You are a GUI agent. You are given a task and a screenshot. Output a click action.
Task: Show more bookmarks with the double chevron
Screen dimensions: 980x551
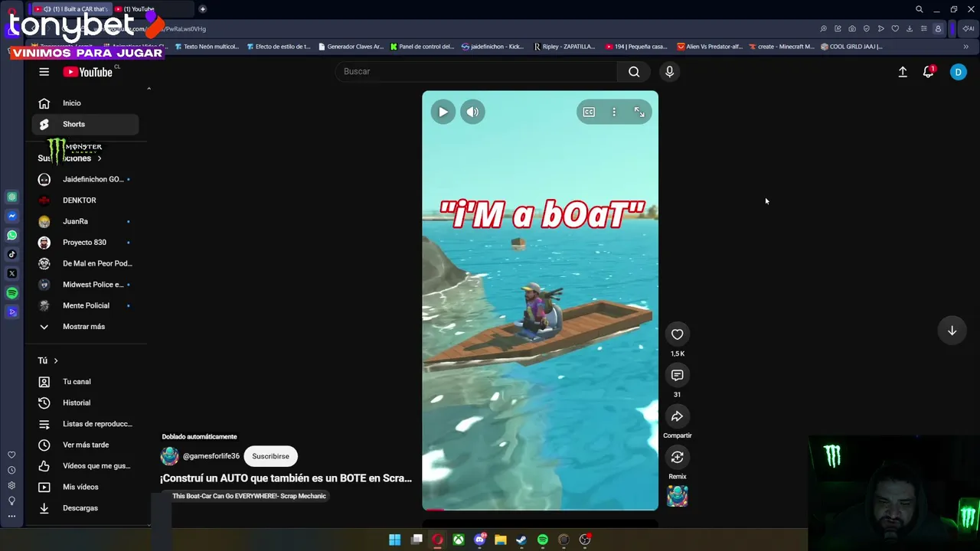[966, 47]
